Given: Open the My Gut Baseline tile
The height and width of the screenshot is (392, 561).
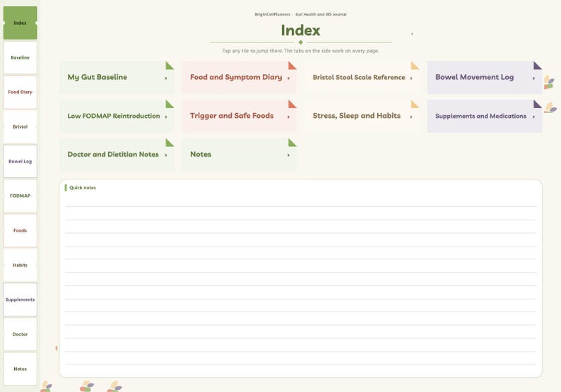Looking at the screenshot, I should tap(117, 77).
